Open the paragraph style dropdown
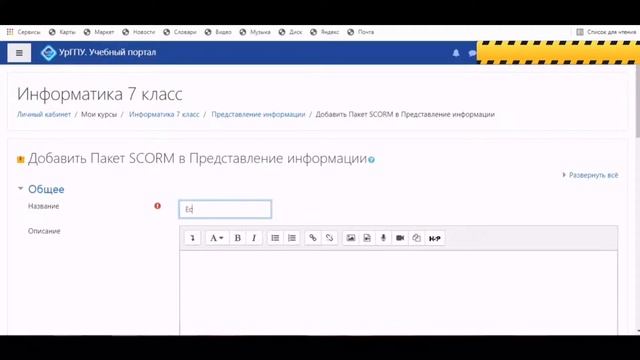The width and height of the screenshot is (640, 360). tap(216, 238)
